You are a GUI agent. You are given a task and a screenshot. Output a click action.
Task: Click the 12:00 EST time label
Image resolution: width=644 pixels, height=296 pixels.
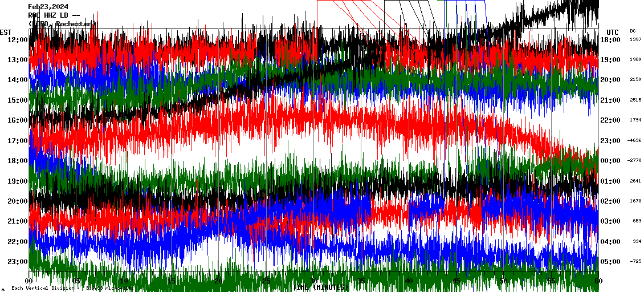(18, 39)
